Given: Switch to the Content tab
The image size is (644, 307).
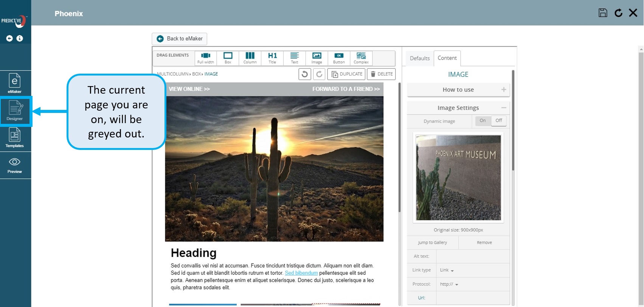Looking at the screenshot, I should 447,58.
